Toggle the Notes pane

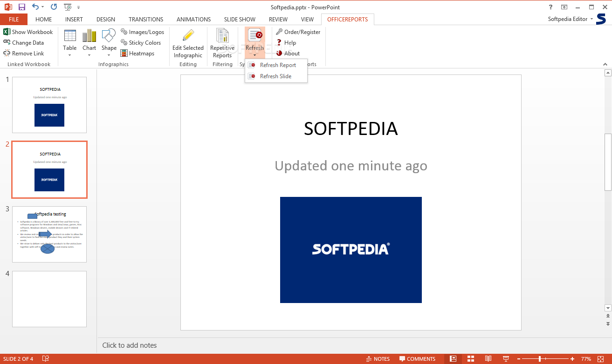378,359
